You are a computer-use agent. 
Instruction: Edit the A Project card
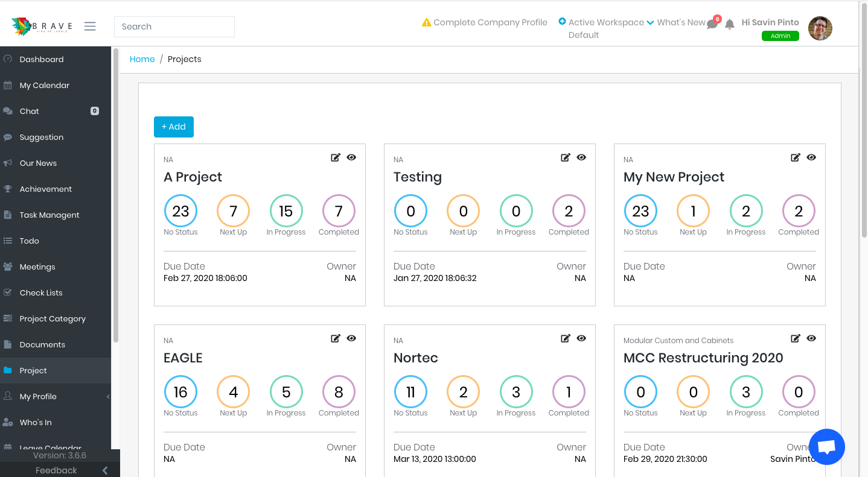click(x=336, y=157)
